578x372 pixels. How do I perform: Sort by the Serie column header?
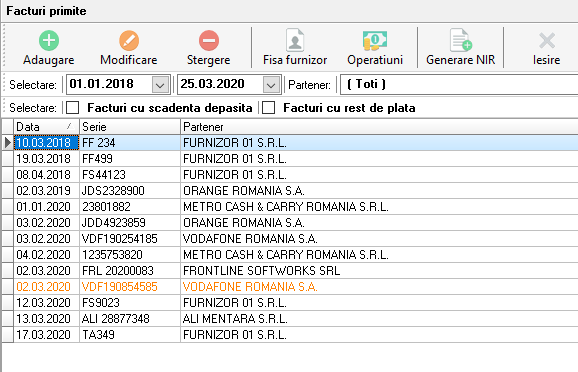[130, 127]
